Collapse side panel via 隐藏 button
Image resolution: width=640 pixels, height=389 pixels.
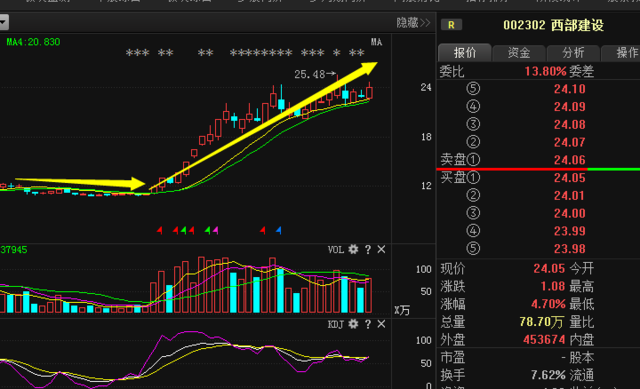coord(413,22)
